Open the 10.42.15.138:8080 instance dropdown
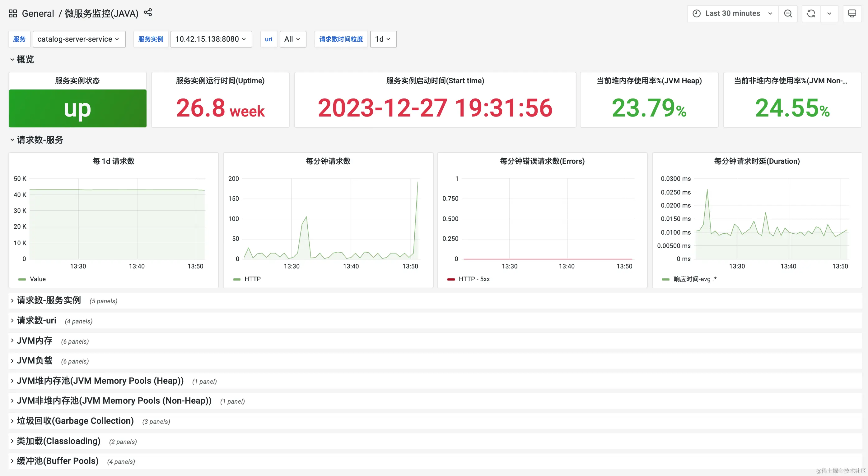 211,39
